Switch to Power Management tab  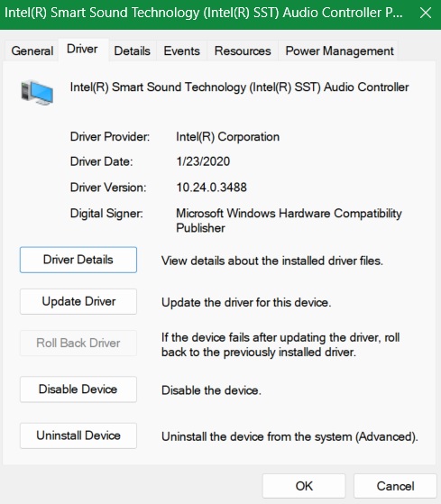pyautogui.click(x=339, y=50)
